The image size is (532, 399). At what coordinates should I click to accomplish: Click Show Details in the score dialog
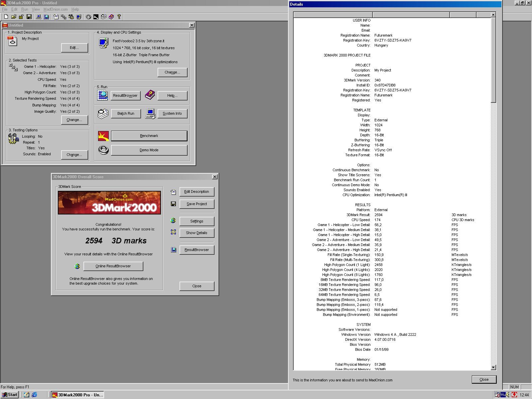coord(197,233)
